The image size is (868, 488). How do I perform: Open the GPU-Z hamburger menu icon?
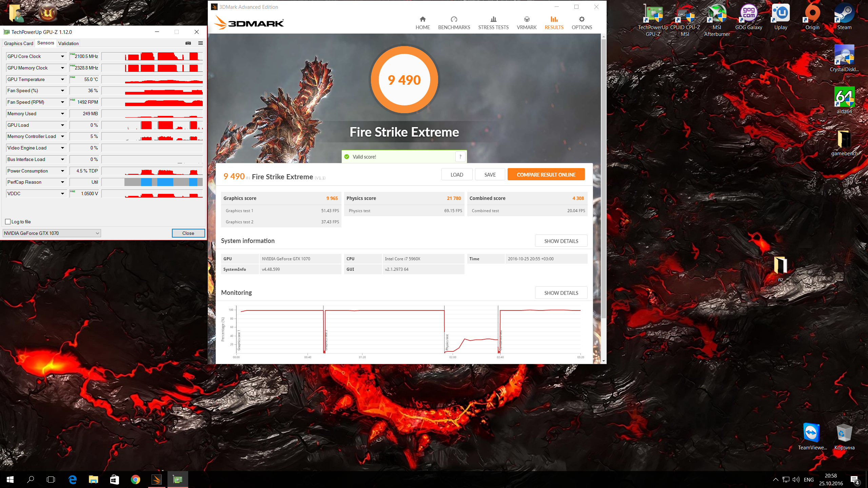[200, 43]
